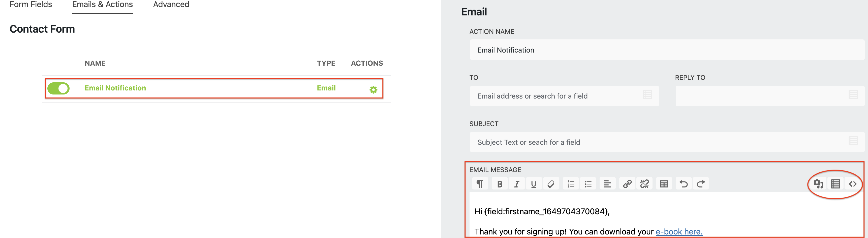Apply italic formatting in the editor
This screenshot has height=238, width=868.
pyautogui.click(x=517, y=183)
